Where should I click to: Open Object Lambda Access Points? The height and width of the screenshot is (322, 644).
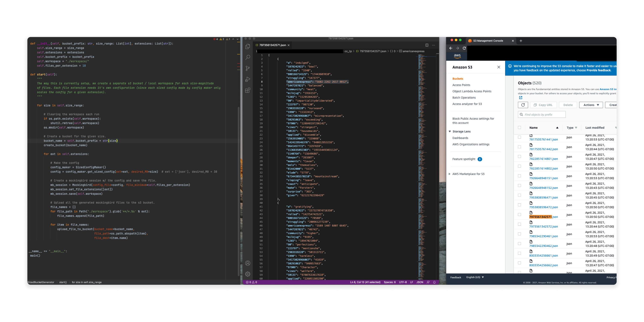(x=472, y=91)
